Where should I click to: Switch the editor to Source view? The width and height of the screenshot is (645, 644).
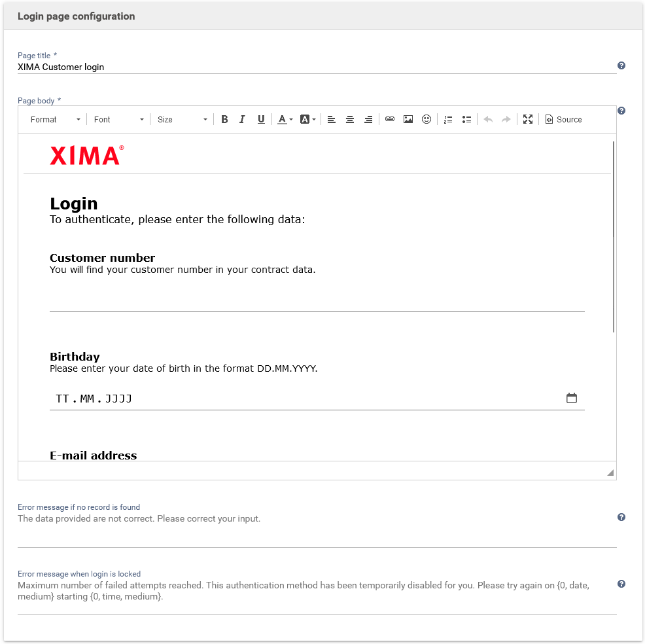pyautogui.click(x=563, y=120)
